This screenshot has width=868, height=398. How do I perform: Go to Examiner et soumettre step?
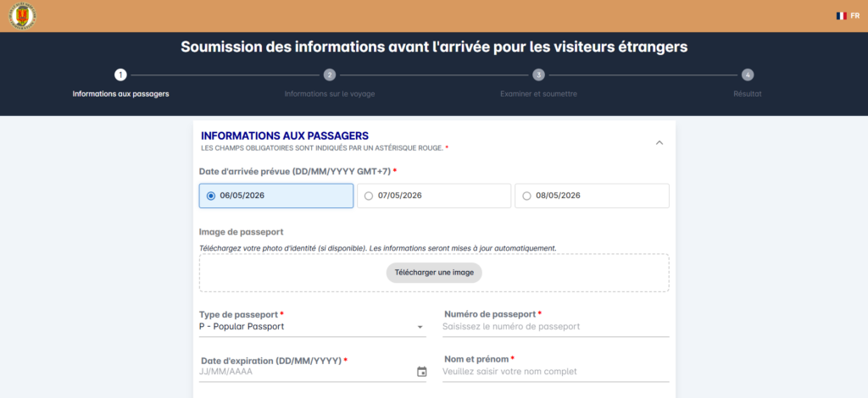click(x=538, y=94)
